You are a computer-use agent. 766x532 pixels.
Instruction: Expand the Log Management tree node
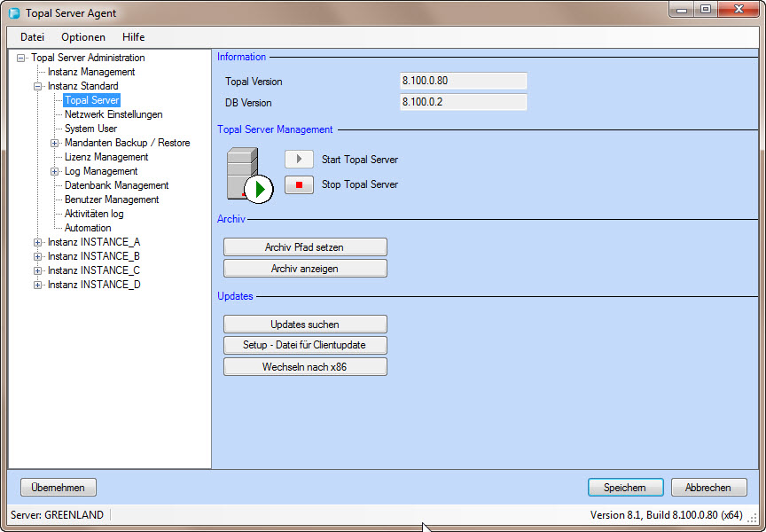(x=54, y=171)
